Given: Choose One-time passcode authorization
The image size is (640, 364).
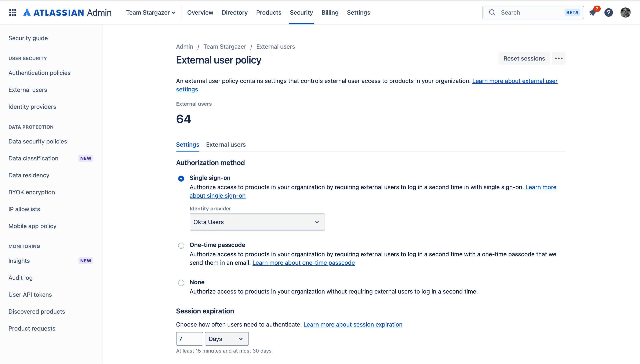Looking at the screenshot, I should tap(181, 245).
